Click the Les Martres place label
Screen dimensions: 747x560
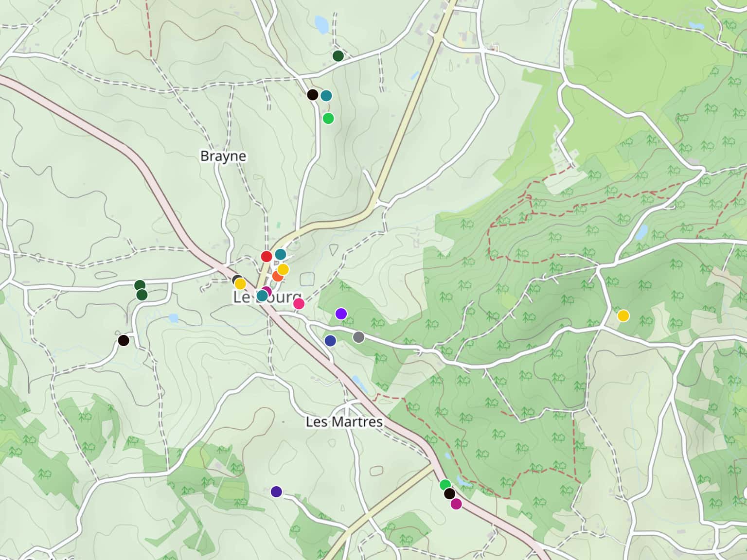(x=344, y=421)
